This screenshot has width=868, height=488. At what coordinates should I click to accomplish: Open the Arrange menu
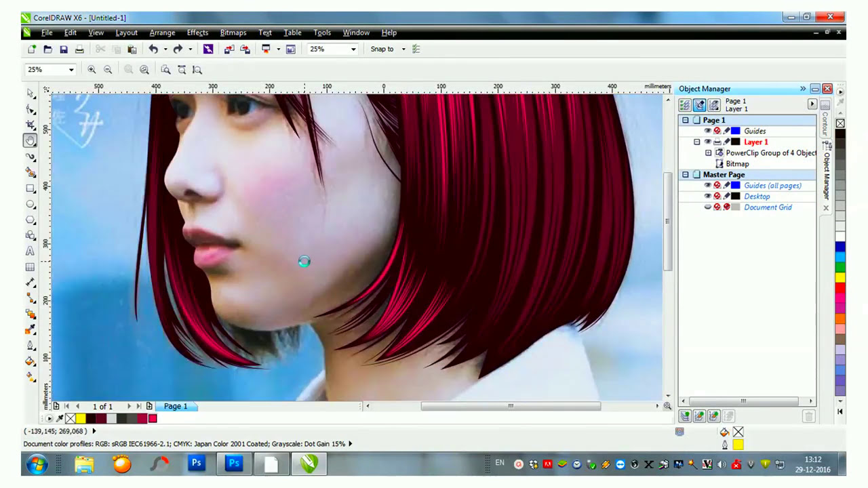pos(162,33)
